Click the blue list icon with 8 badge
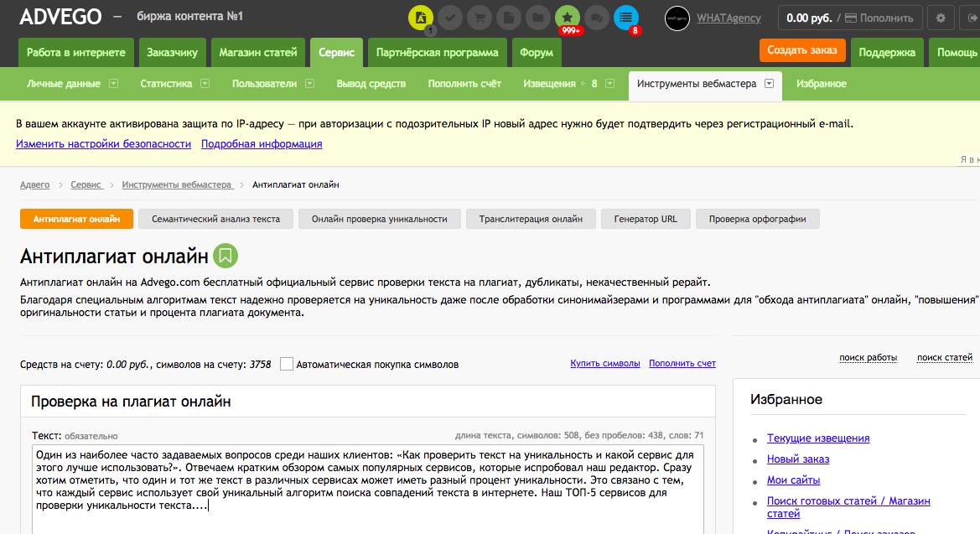The height and width of the screenshot is (534, 980). tap(626, 18)
